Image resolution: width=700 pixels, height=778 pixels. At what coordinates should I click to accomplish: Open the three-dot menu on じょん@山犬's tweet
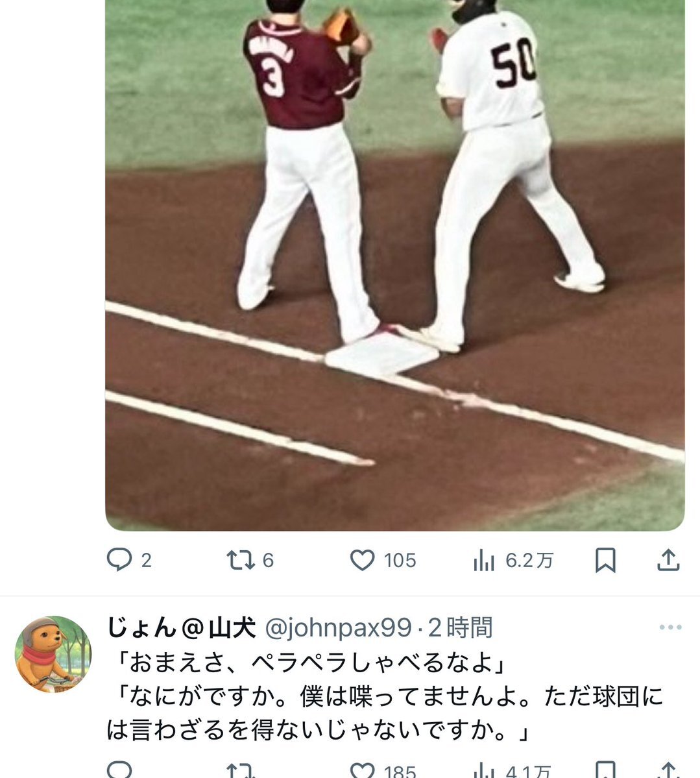pyautogui.click(x=670, y=627)
